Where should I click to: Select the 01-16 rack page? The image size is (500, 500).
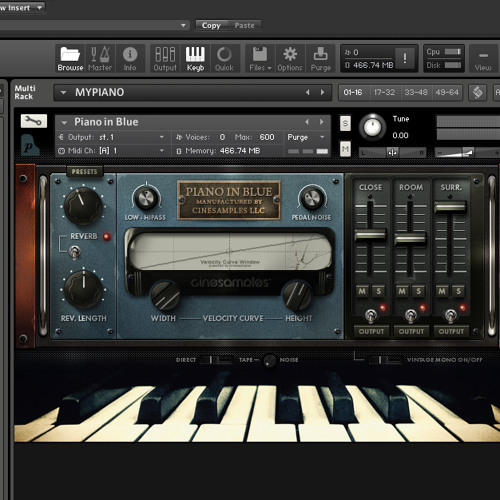[x=353, y=92]
